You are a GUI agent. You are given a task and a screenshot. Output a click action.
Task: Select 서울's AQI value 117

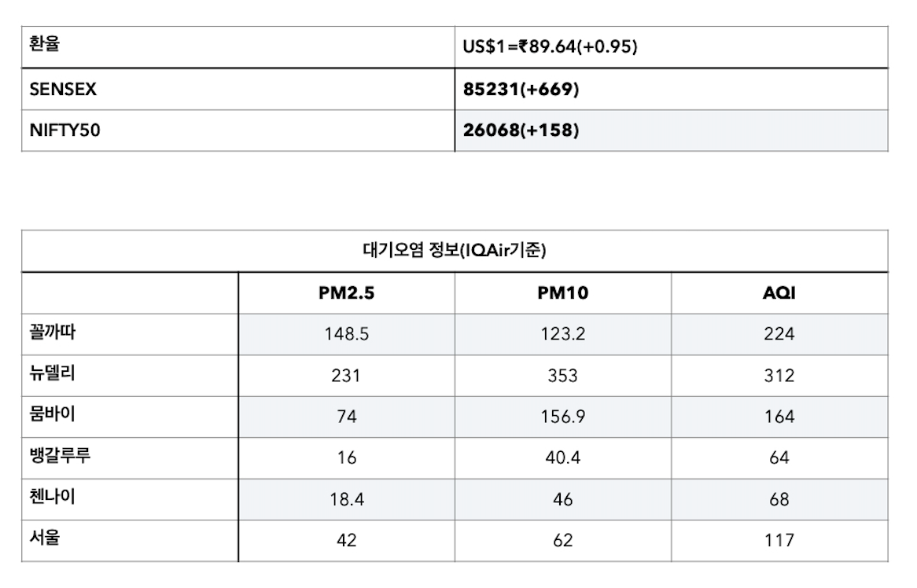tap(779, 540)
